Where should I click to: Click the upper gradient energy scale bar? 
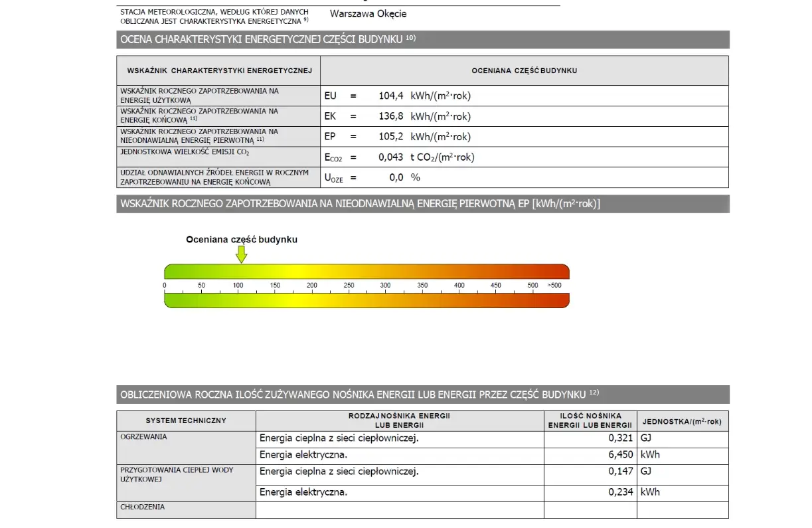coord(366,271)
